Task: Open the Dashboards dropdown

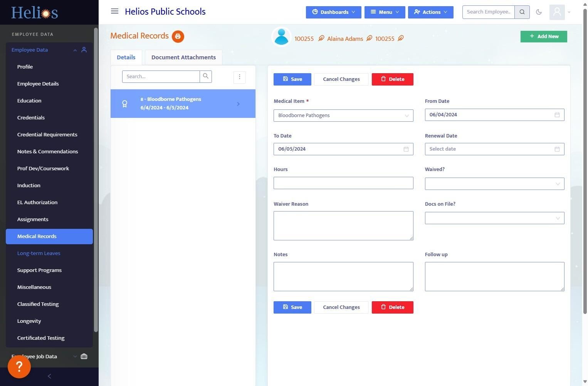Action: (x=334, y=12)
